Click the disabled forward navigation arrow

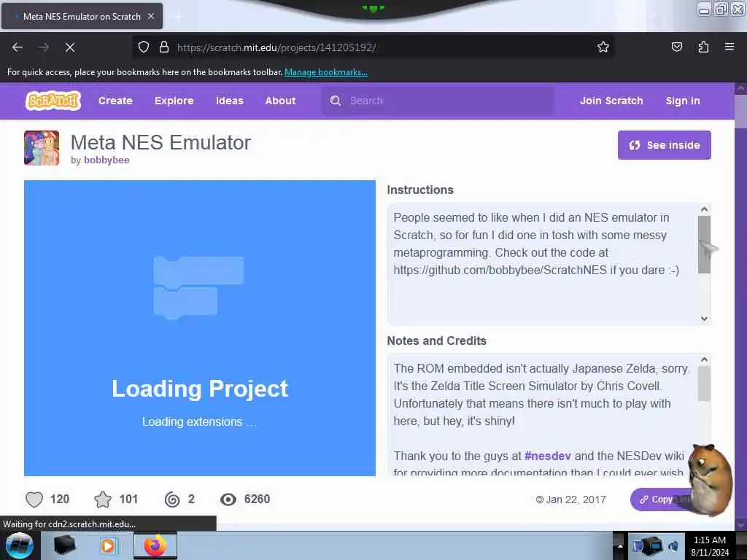[44, 47]
